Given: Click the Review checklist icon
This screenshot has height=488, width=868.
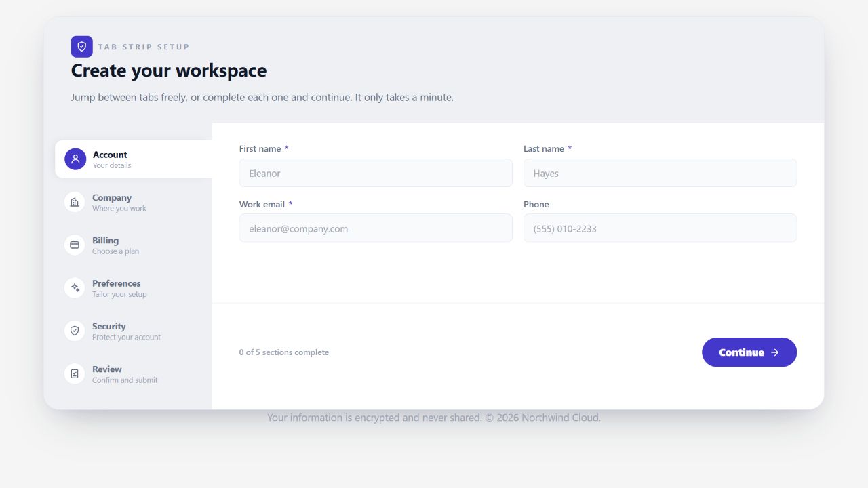Looking at the screenshot, I should coord(75,373).
